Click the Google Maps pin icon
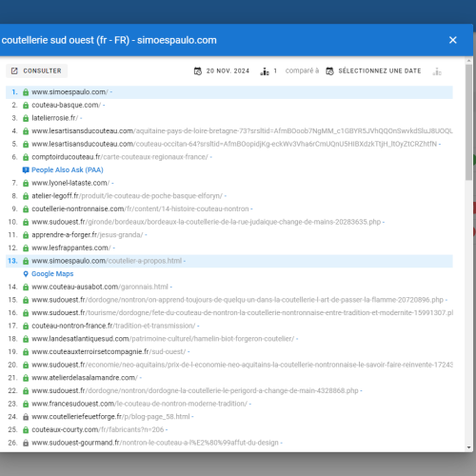 point(26,274)
